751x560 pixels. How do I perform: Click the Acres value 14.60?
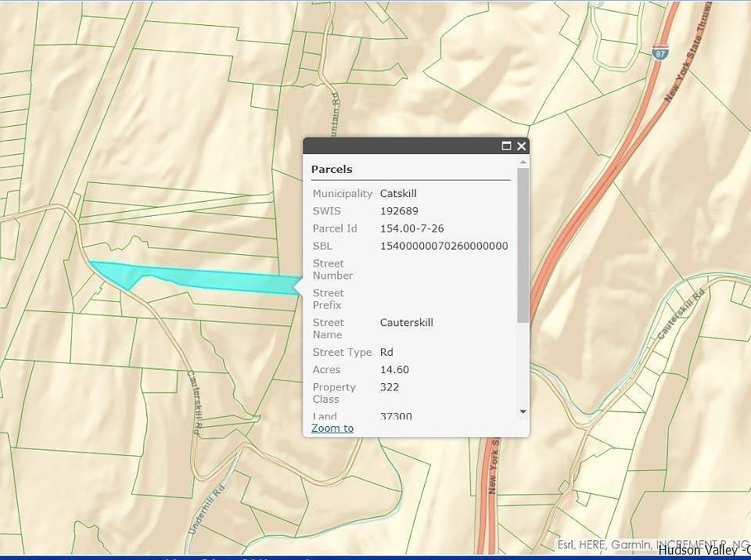point(394,369)
